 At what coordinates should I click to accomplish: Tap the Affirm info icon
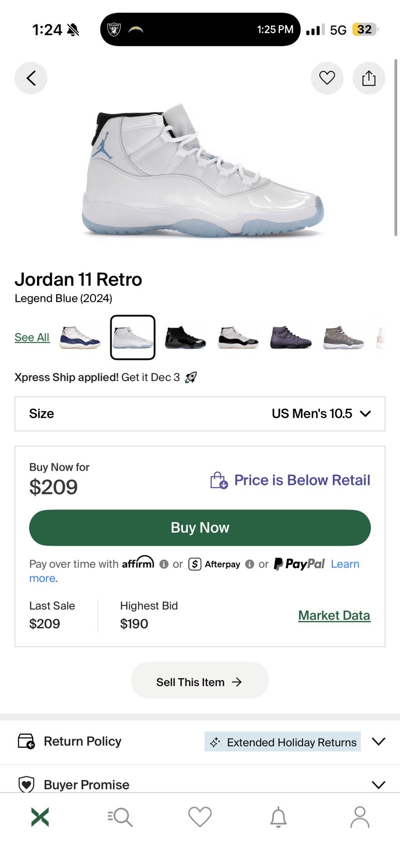pos(163,564)
